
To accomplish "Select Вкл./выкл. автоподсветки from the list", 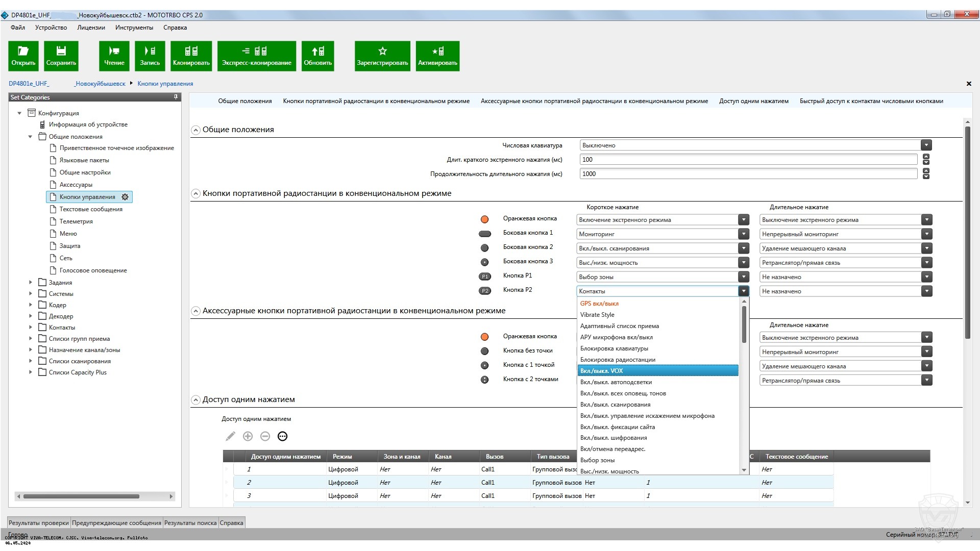I will click(x=616, y=382).
